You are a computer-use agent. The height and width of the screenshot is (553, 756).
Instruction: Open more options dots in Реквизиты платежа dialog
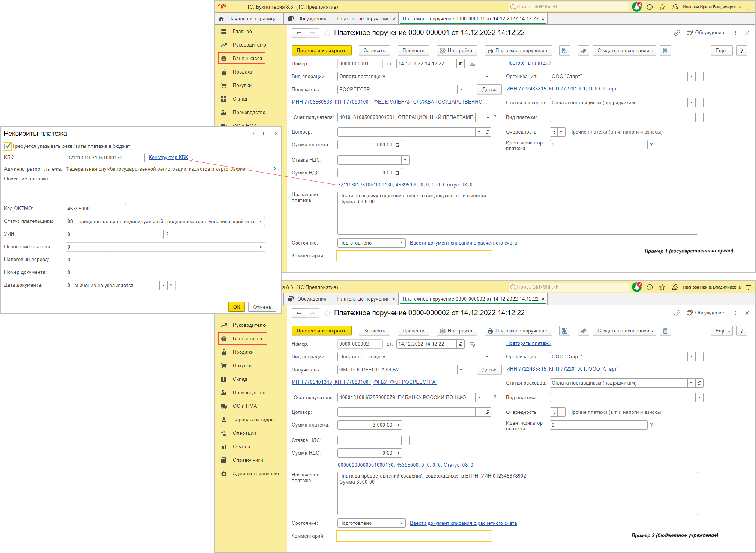254,134
